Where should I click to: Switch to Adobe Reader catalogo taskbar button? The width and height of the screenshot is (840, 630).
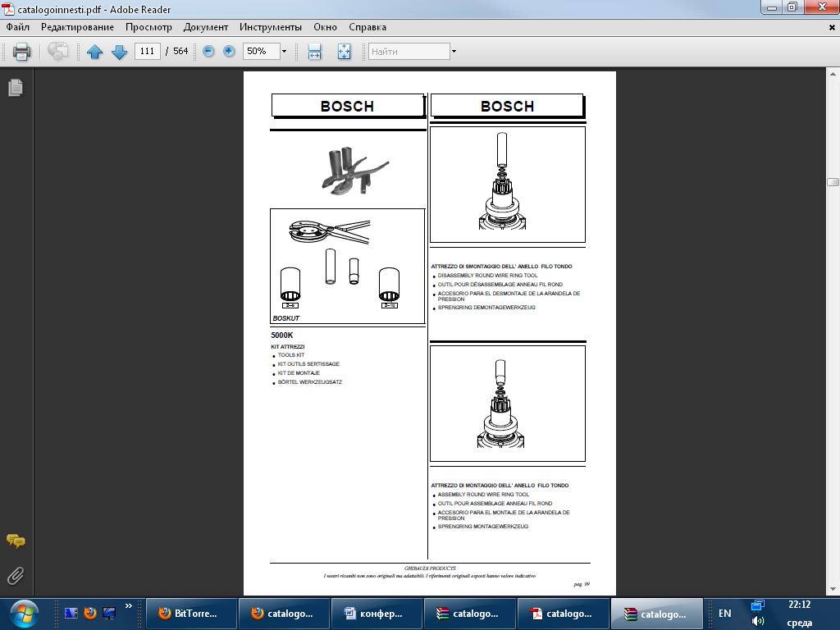point(563,614)
